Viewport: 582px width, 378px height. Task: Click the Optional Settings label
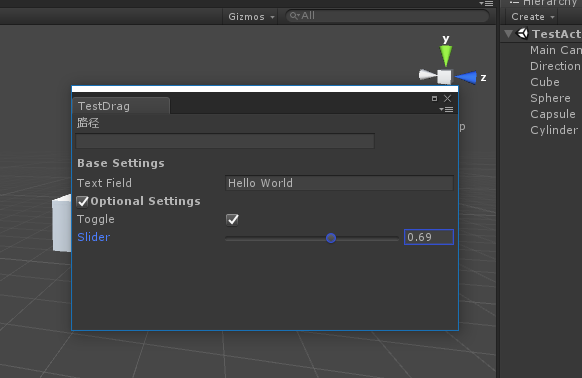pyautogui.click(x=146, y=201)
